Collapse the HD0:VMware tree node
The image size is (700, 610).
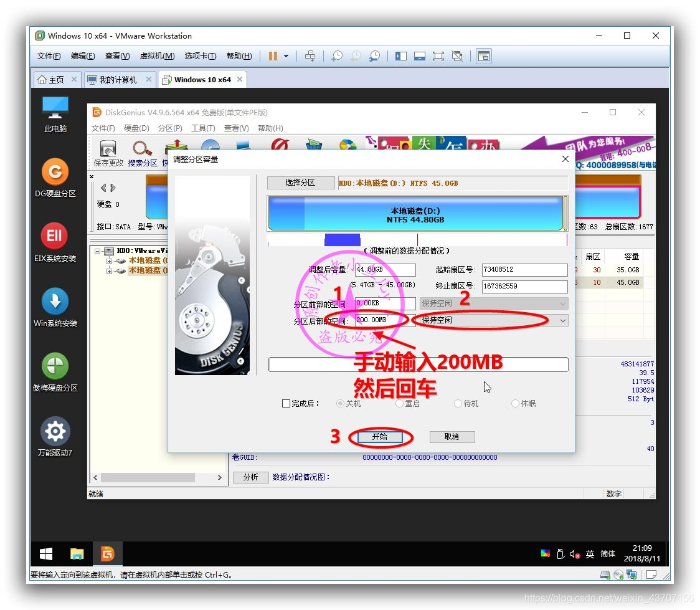97,251
